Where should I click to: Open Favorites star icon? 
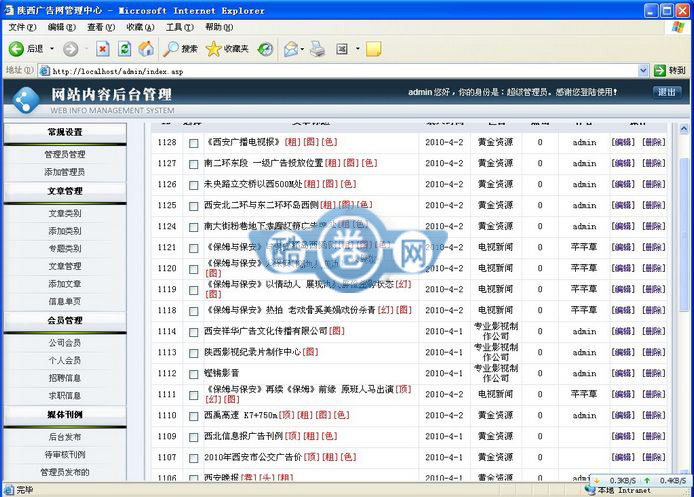click(213, 49)
